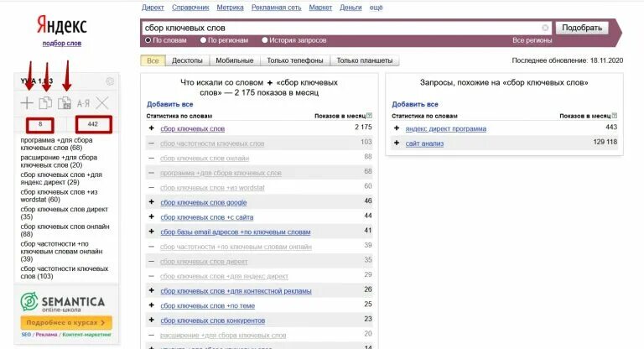Select 'сбор частотности ключевых слов (103)' in the assistant list
Screen dimensions: 644x349
[65, 273]
